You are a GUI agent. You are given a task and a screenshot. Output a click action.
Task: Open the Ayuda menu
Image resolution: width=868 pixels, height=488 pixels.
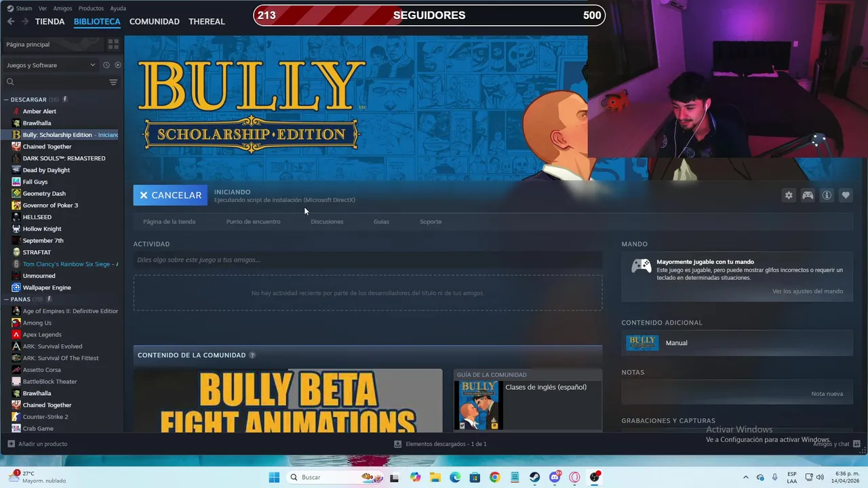(118, 8)
